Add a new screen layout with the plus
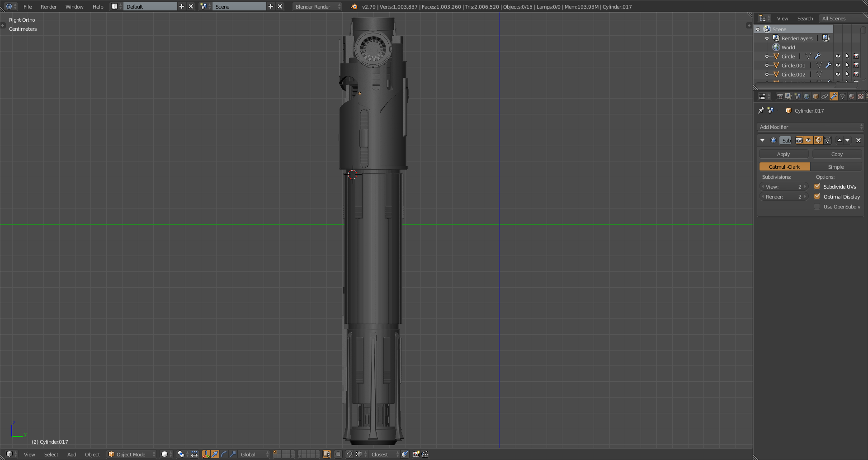The height and width of the screenshot is (460, 868). (182, 6)
